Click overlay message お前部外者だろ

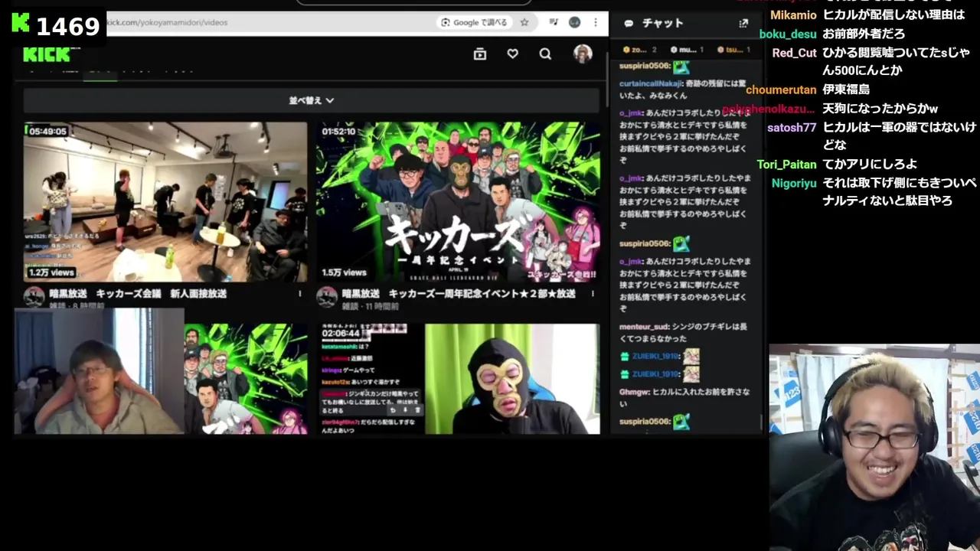pos(864,34)
